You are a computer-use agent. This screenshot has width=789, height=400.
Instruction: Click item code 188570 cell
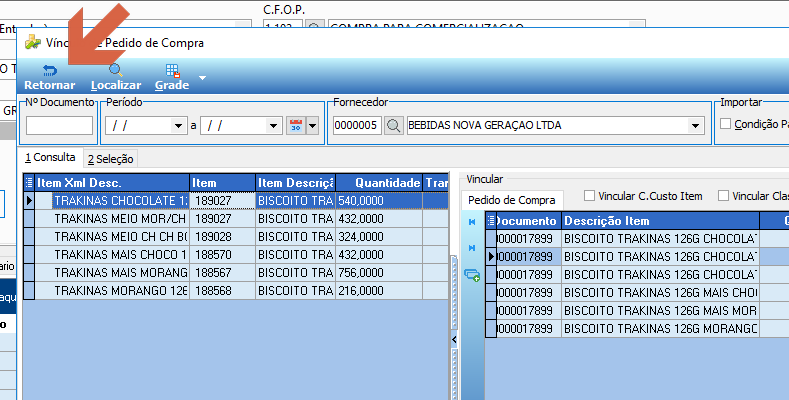(x=222, y=255)
